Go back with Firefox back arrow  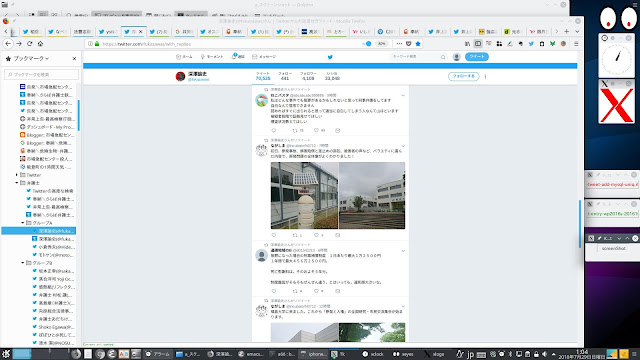point(8,44)
